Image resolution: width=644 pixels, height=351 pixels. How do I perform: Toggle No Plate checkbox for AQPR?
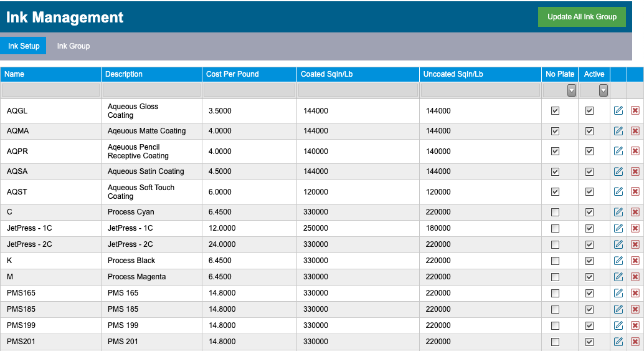(556, 151)
